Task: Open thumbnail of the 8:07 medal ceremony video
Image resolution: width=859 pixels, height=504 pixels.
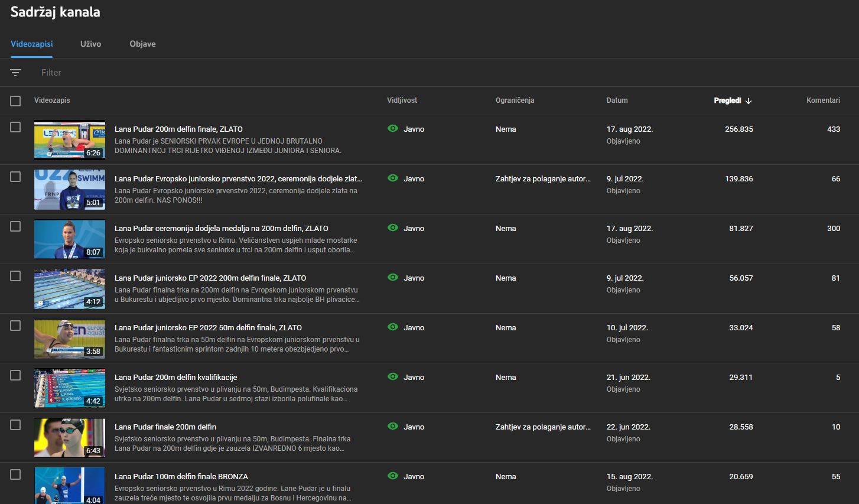Action: coord(70,239)
